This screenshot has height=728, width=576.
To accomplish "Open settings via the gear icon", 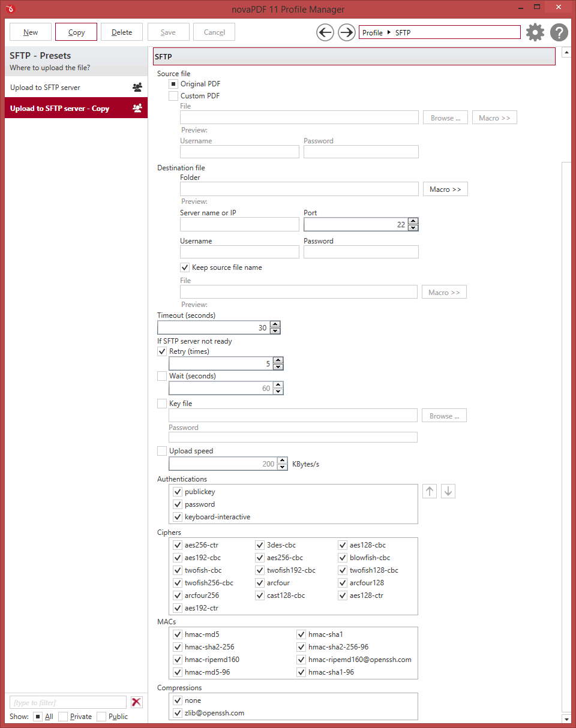I will click(x=535, y=32).
